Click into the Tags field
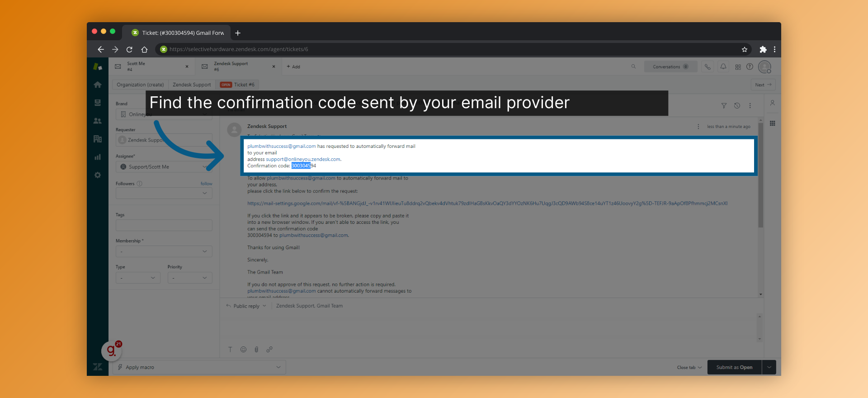This screenshot has width=868, height=398. click(164, 225)
